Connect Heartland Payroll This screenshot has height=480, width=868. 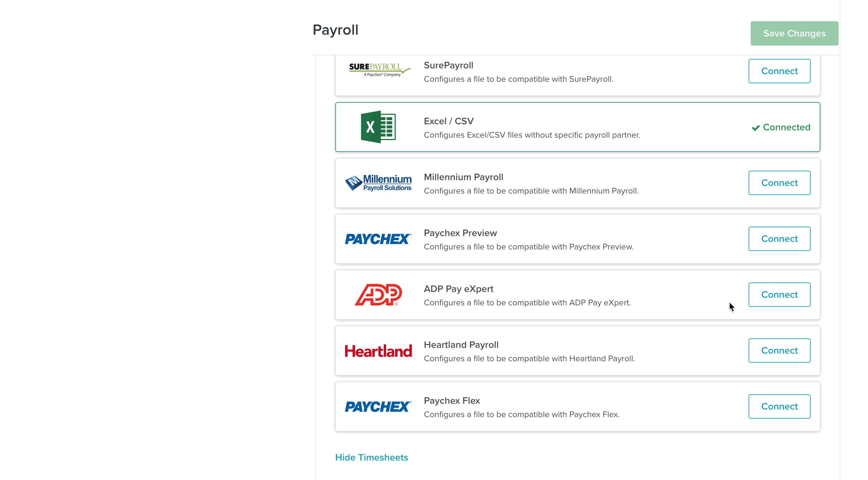(779, 351)
